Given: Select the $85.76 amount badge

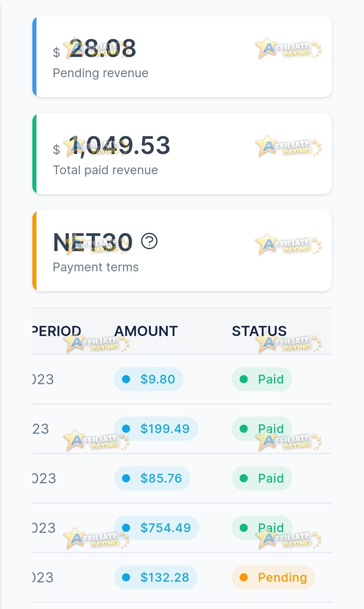Looking at the screenshot, I should click(152, 478).
